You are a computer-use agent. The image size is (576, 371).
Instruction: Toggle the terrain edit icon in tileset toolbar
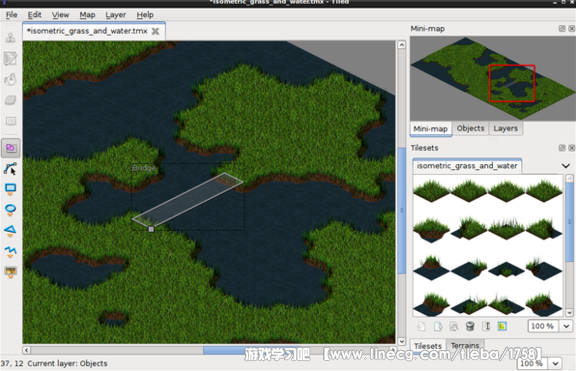502,326
